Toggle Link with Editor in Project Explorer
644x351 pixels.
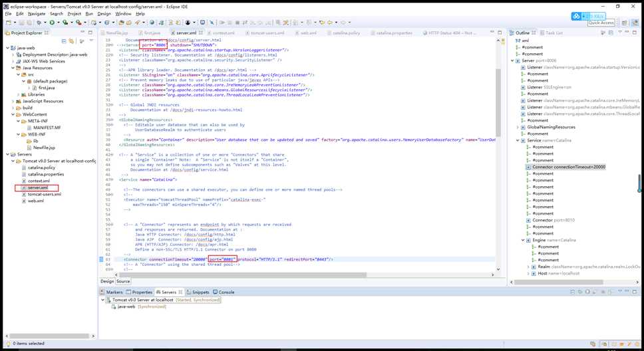pyautogui.click(x=71, y=41)
